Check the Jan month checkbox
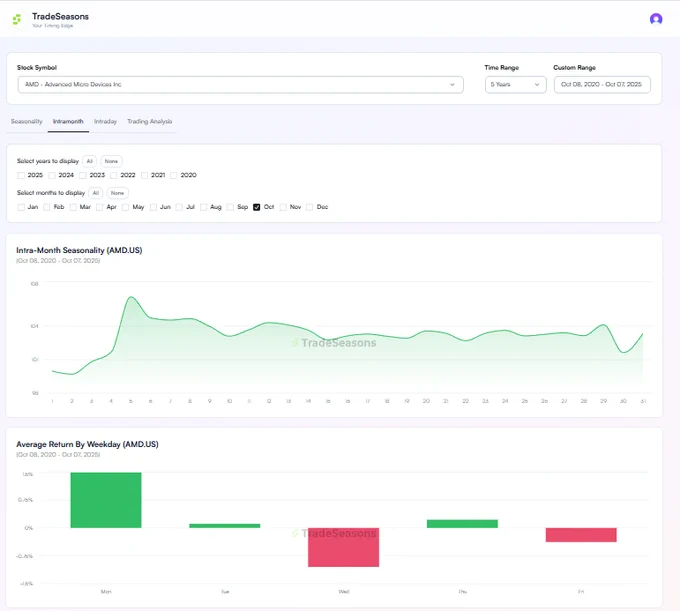The image size is (680, 611). click(x=21, y=207)
